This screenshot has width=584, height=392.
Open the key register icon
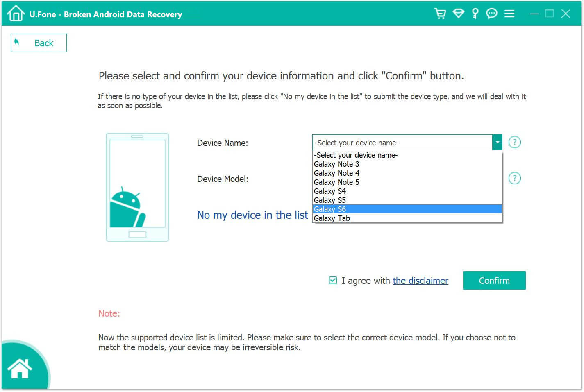pyautogui.click(x=475, y=14)
